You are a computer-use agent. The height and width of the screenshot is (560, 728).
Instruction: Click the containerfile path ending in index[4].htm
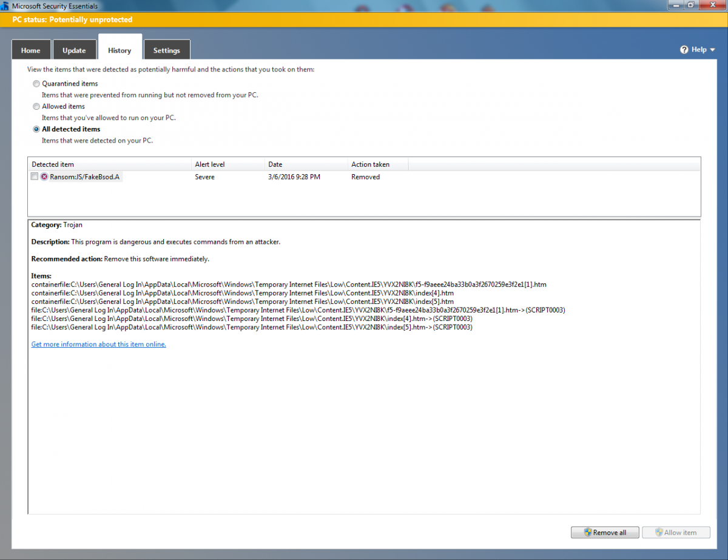click(x=243, y=293)
